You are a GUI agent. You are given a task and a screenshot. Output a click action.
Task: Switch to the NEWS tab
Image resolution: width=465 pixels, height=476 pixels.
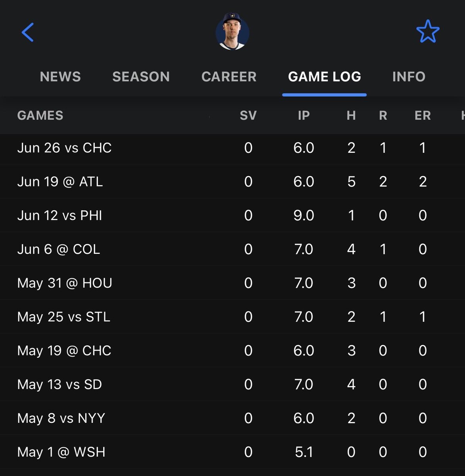pyautogui.click(x=60, y=77)
